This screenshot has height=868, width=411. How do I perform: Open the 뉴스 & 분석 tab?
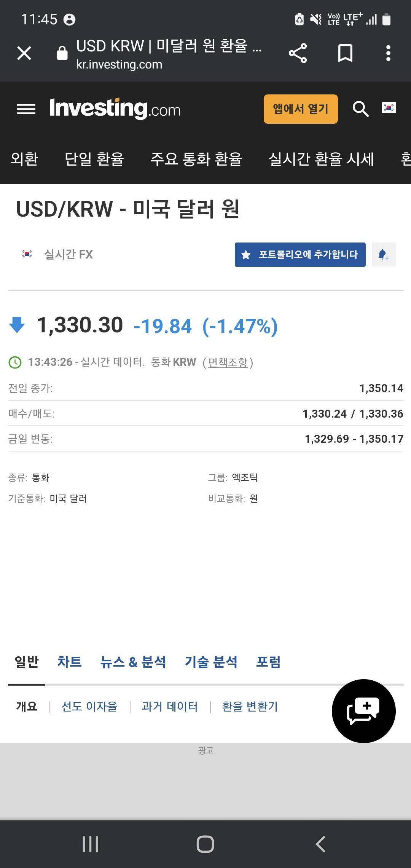[x=133, y=662]
